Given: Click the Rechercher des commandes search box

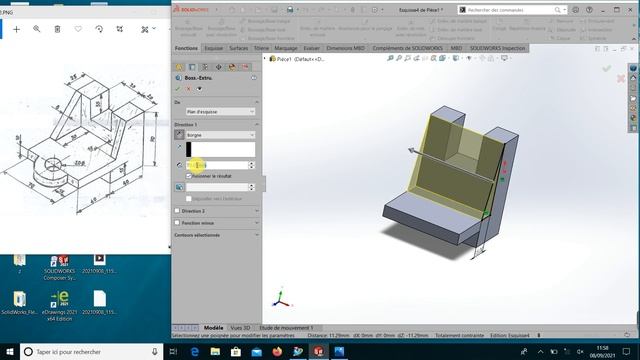Looking at the screenshot, I should click(512, 10).
